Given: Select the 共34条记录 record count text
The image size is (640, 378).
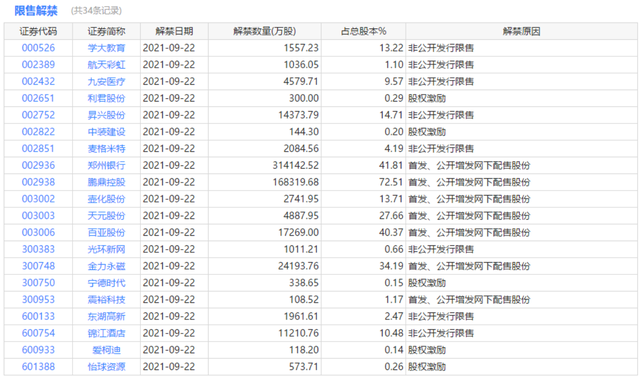Looking at the screenshot, I should 96,11.
